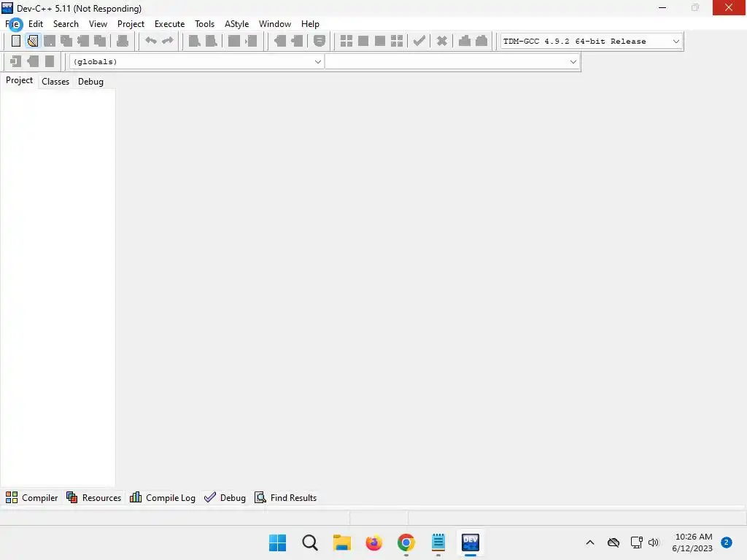This screenshot has height=560, width=747.
Task: Click the Save All files icon
Action: click(66, 41)
